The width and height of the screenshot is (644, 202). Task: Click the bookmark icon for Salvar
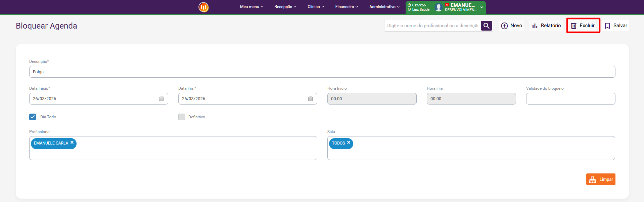coord(607,26)
